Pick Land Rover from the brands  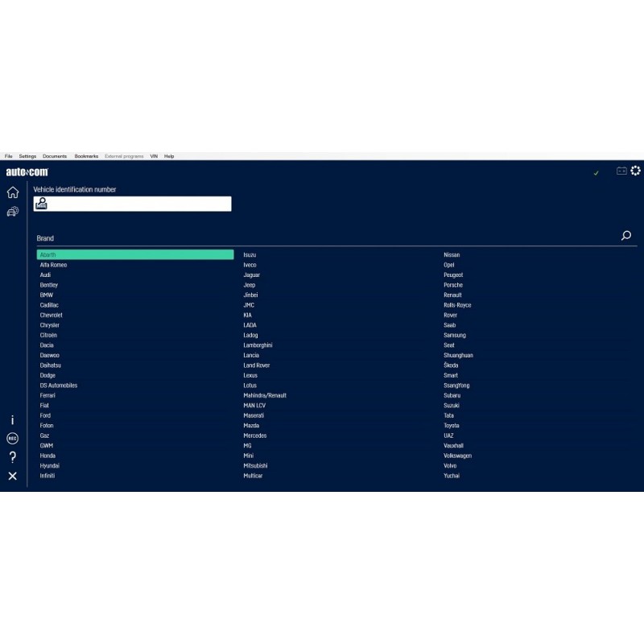tap(257, 365)
